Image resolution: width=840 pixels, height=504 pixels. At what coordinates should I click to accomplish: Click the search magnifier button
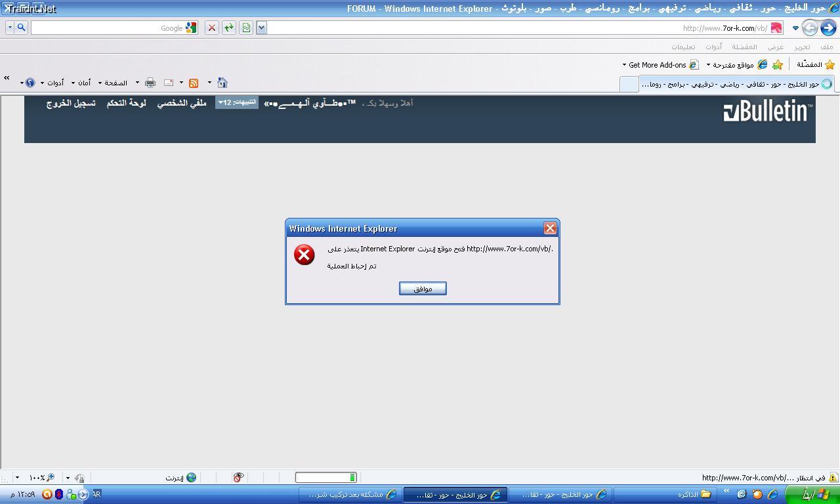(21, 28)
